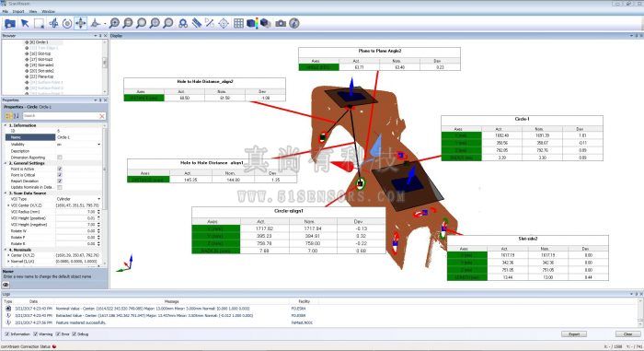The width and height of the screenshot is (644, 351).
Task: Open the Window menu
Action: pyautogui.click(x=48, y=12)
